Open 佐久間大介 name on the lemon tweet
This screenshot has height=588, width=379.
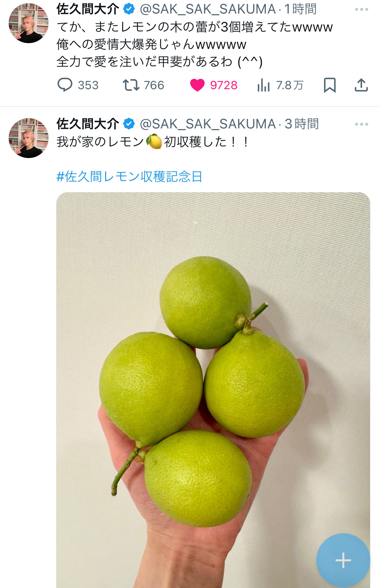coord(88,124)
